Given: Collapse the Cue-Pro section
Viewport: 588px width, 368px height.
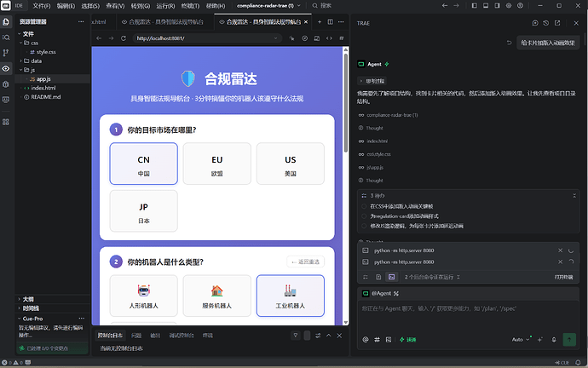Looking at the screenshot, I should tap(20, 319).
